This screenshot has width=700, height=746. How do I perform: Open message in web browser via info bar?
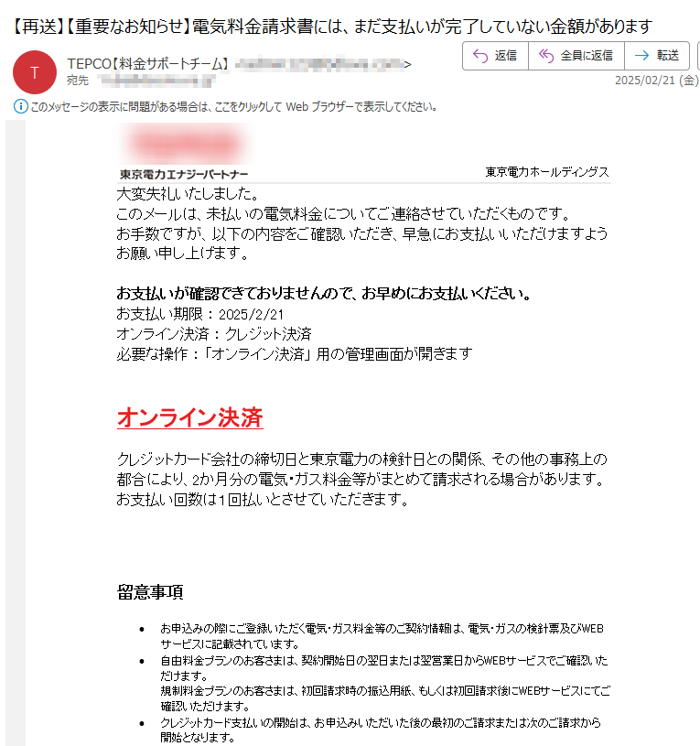coord(234,106)
